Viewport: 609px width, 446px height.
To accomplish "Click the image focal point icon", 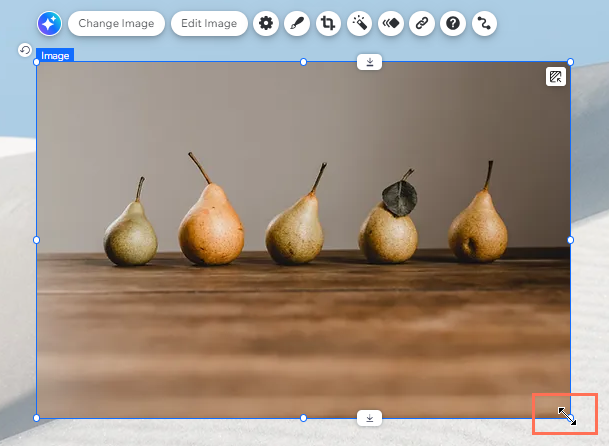I will coord(556,77).
